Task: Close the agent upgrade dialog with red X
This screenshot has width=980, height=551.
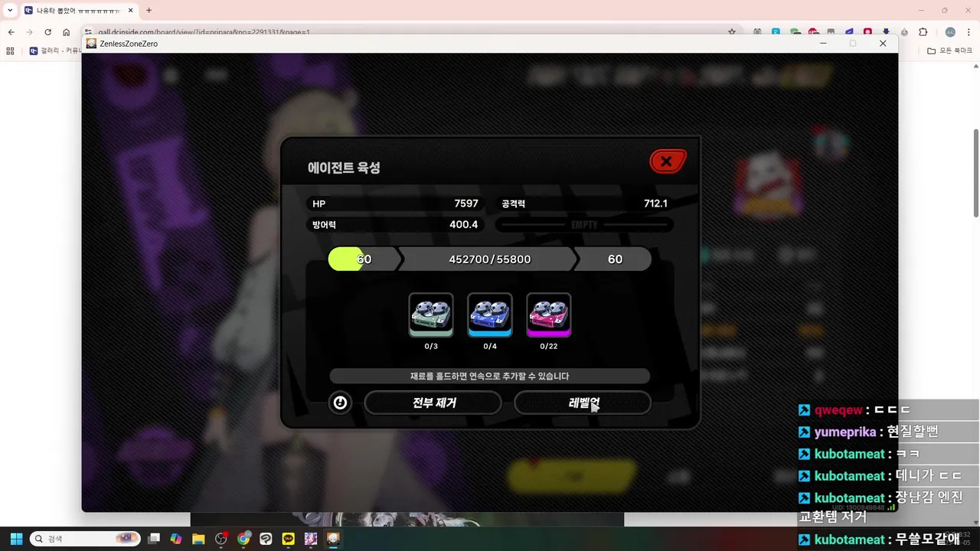Action: 667,161
